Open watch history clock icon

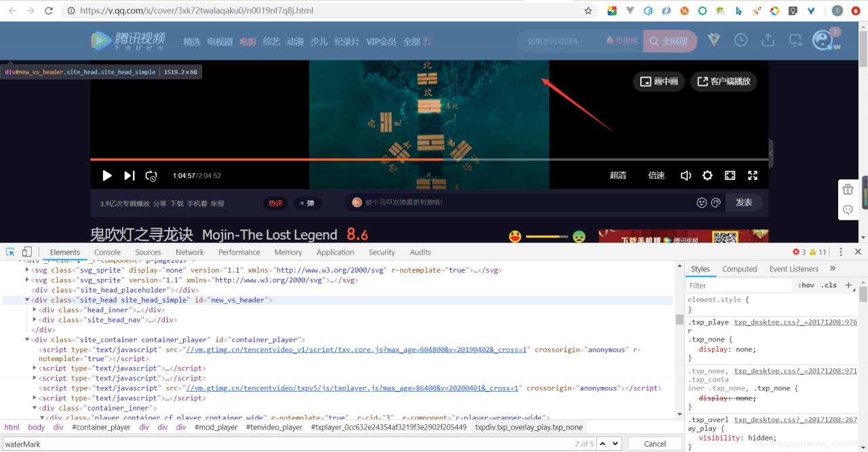[x=741, y=40]
